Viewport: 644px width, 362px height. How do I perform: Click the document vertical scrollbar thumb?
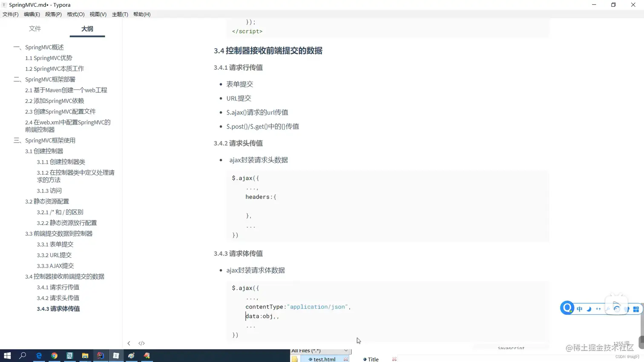(x=641, y=342)
